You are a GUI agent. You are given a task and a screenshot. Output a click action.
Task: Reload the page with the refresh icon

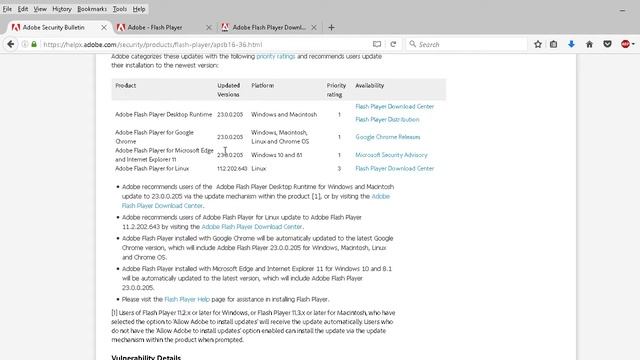pyautogui.click(x=393, y=44)
